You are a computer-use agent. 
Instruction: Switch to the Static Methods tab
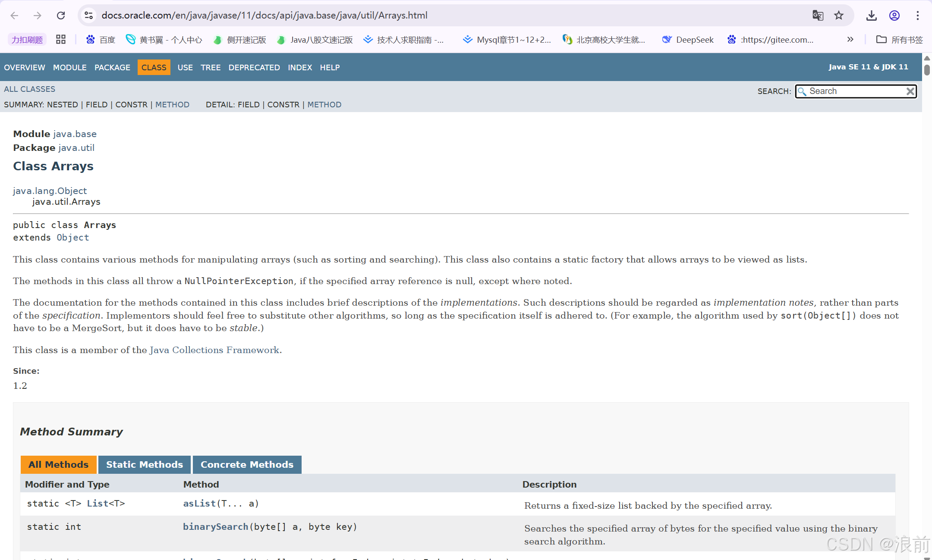[x=145, y=465]
